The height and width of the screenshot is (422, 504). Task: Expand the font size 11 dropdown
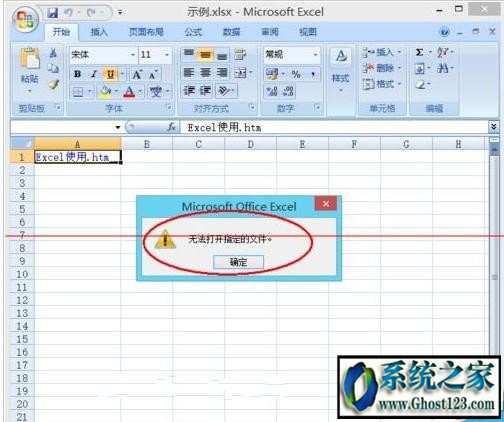(167, 54)
